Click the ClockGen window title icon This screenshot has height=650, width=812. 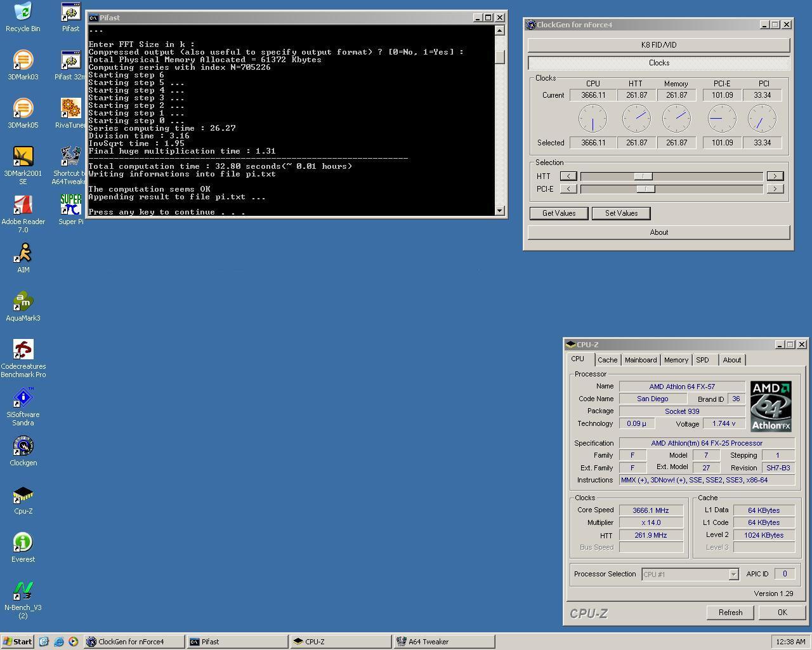pyautogui.click(x=531, y=25)
